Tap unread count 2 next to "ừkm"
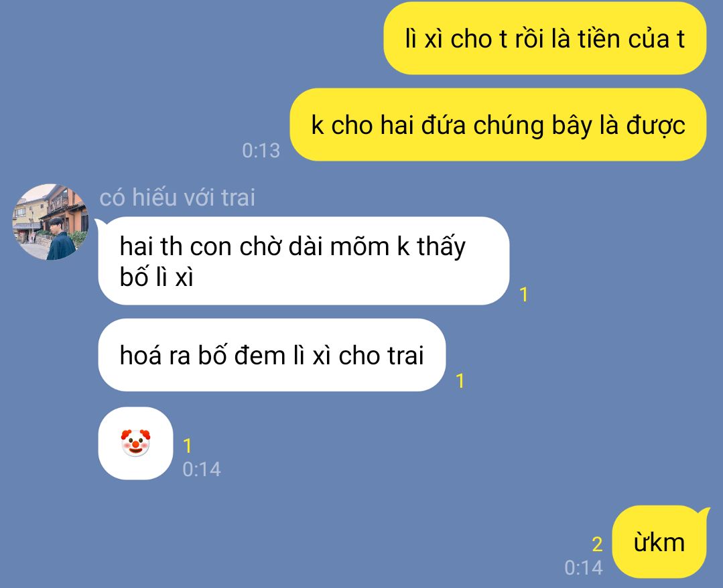Screen dimensions: 723x588 pos(597,544)
